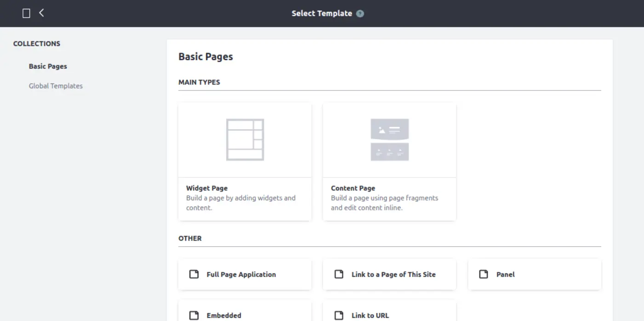Image resolution: width=644 pixels, height=321 pixels.
Task: Choose Widget Page title
Action: 207,188
